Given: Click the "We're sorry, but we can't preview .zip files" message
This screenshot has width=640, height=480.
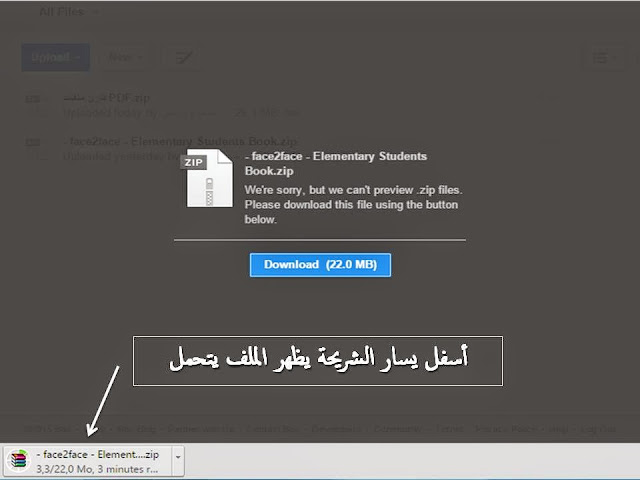Looking at the screenshot, I should [353, 204].
